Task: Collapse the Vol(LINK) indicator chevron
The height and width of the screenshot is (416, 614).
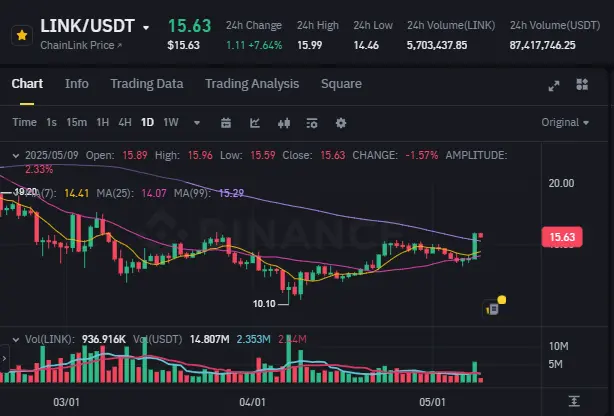Action: click(16, 339)
